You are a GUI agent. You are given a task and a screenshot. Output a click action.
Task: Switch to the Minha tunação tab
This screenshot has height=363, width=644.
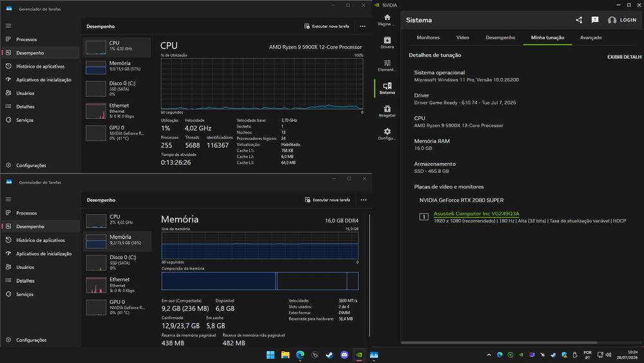click(x=547, y=37)
